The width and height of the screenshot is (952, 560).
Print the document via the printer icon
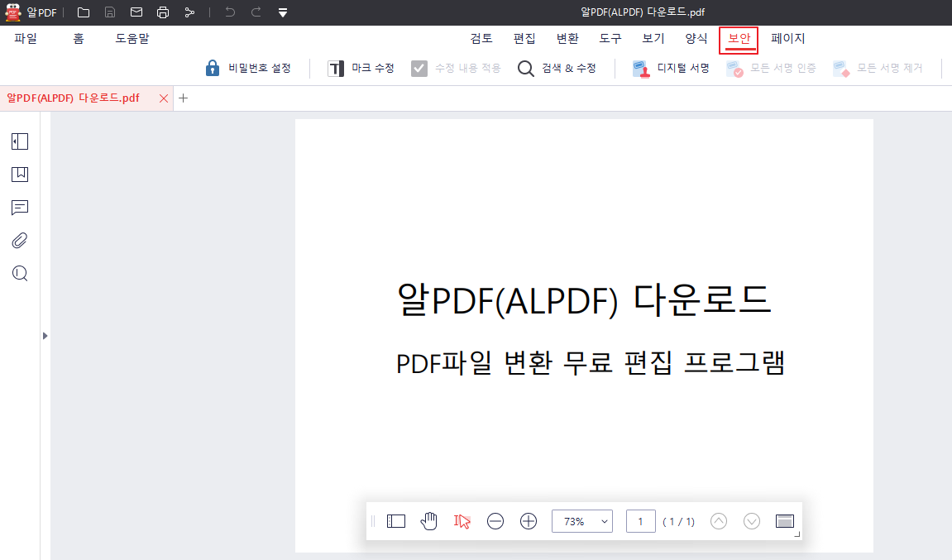click(163, 12)
